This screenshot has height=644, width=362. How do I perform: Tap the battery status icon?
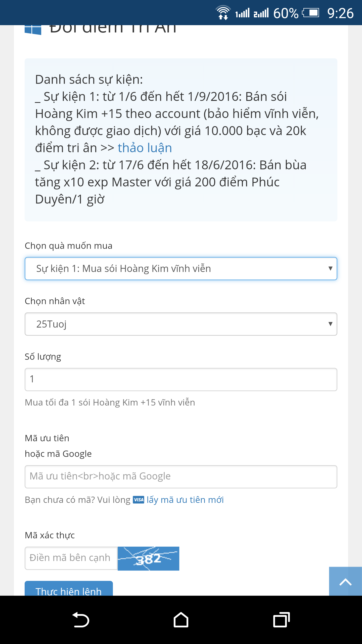coord(311,13)
